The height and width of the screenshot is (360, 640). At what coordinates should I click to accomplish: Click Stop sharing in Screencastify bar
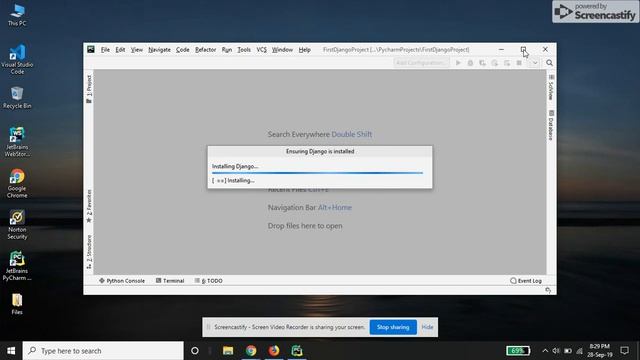pos(393,327)
